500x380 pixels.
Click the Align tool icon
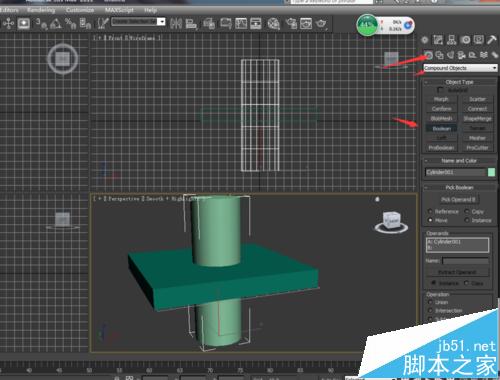click(191, 23)
